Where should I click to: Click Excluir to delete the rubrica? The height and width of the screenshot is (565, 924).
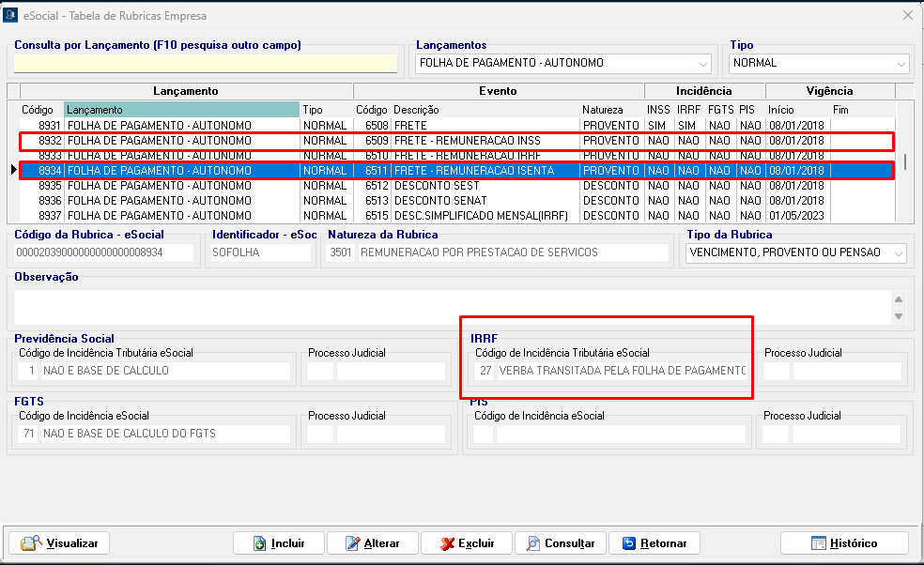tap(466, 543)
